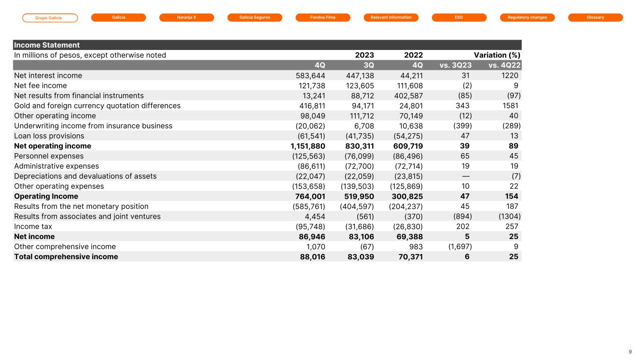Click the page number 9

(630, 352)
